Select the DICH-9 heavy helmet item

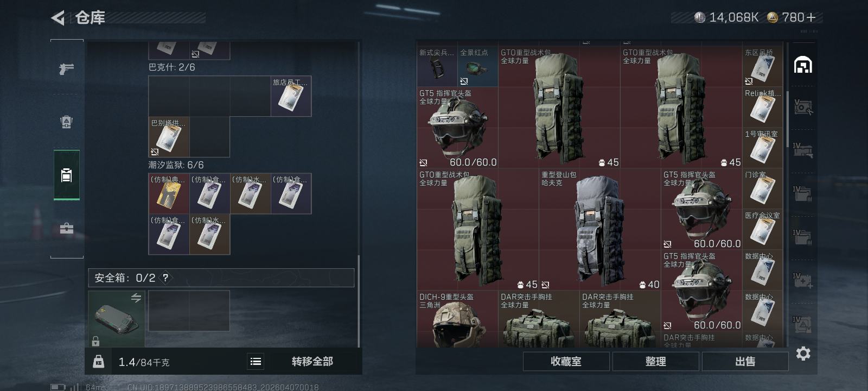[457, 319]
